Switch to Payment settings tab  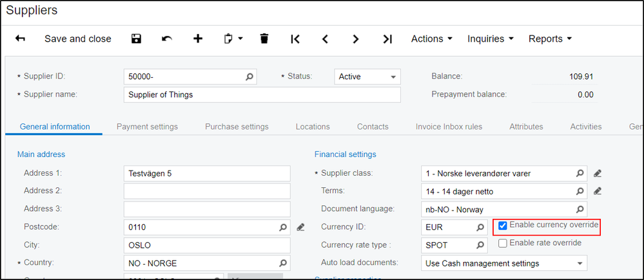147,127
